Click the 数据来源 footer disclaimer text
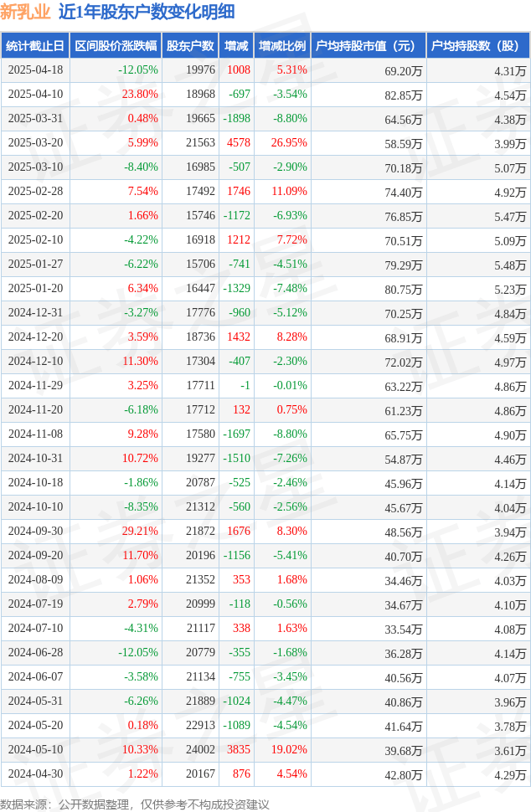Image resolution: width=531 pixels, height=812 pixels. coord(135,804)
